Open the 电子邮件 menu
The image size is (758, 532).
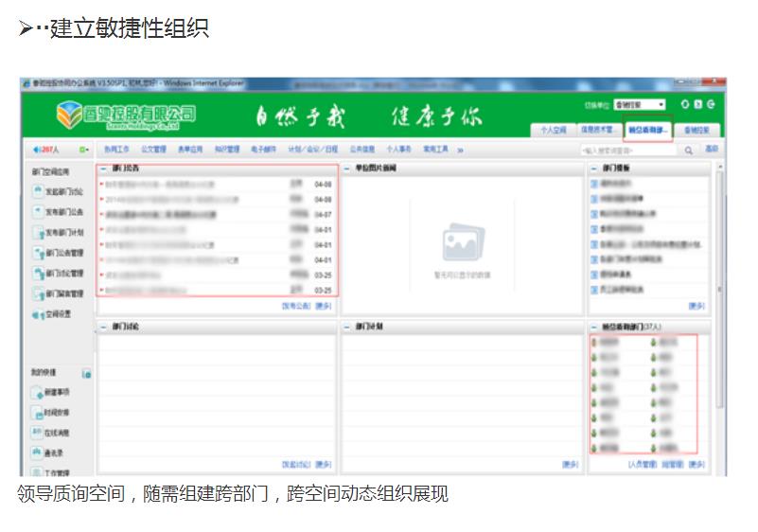click(264, 150)
